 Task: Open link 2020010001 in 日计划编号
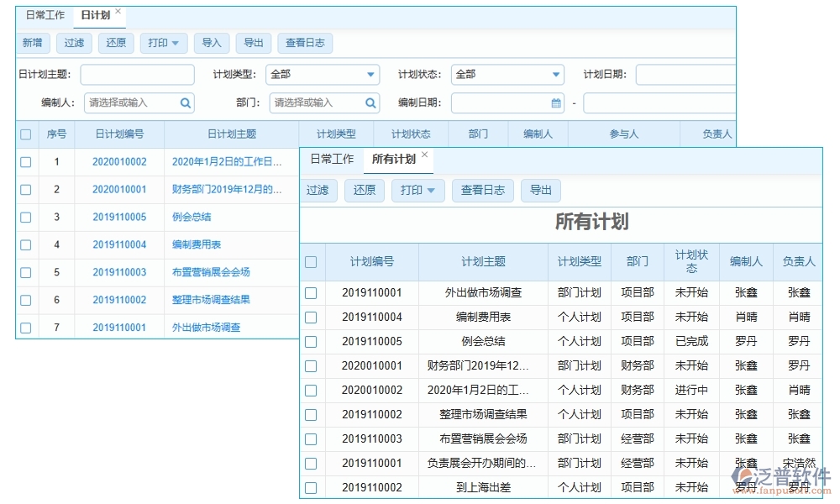(119, 190)
